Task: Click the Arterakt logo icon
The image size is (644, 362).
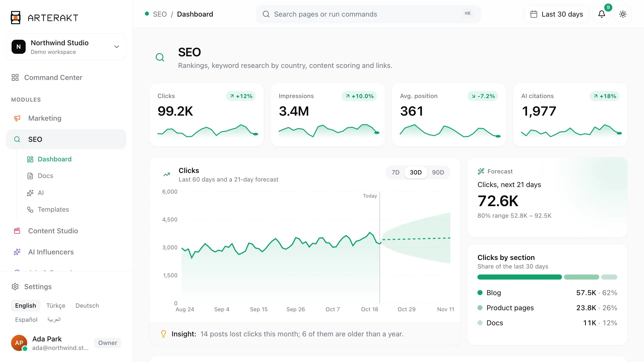Action: [16, 18]
